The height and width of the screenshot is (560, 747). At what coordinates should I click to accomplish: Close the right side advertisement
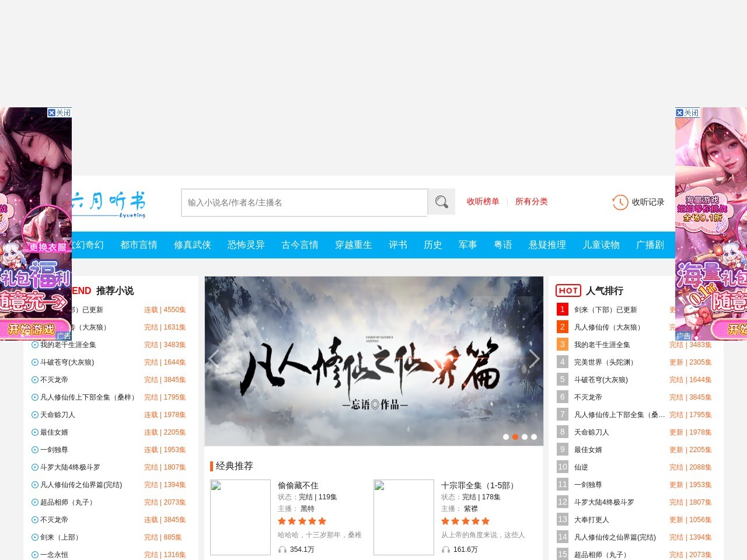[687, 113]
